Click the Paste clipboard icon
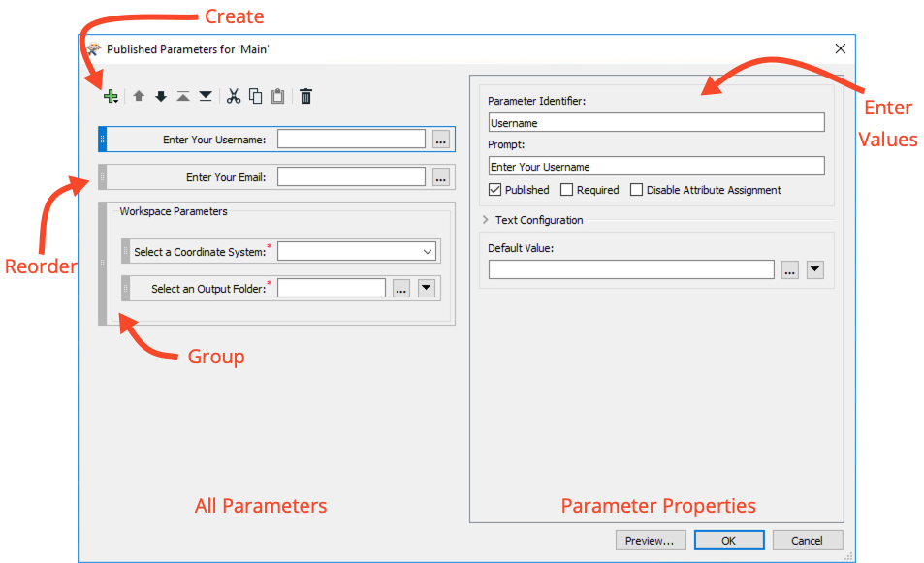The image size is (924, 563). (x=277, y=96)
